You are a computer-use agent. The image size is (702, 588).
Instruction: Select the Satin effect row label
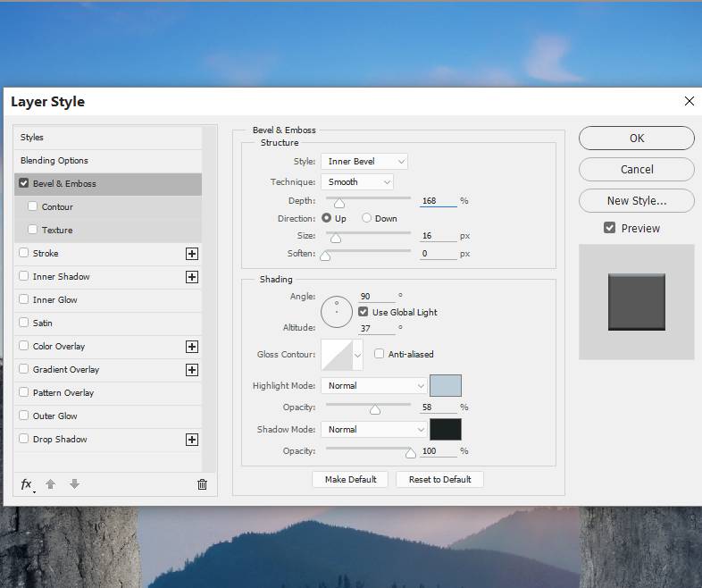(43, 323)
